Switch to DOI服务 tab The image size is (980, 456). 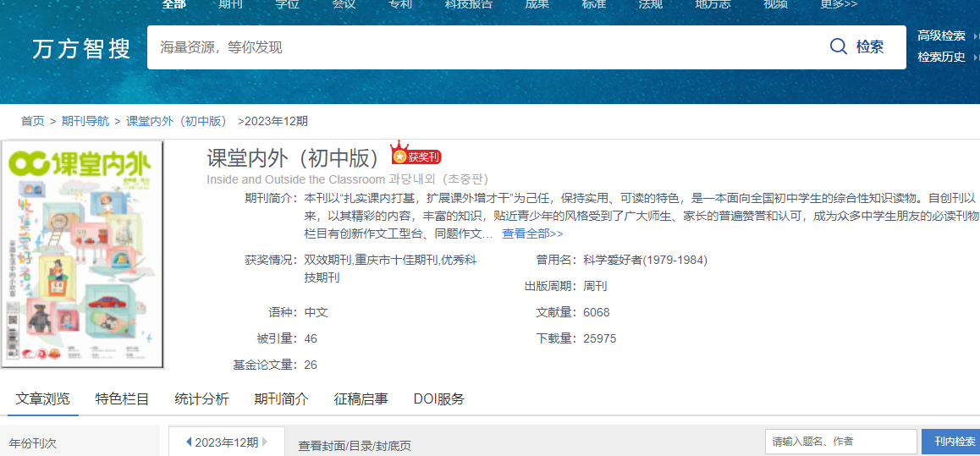point(438,399)
